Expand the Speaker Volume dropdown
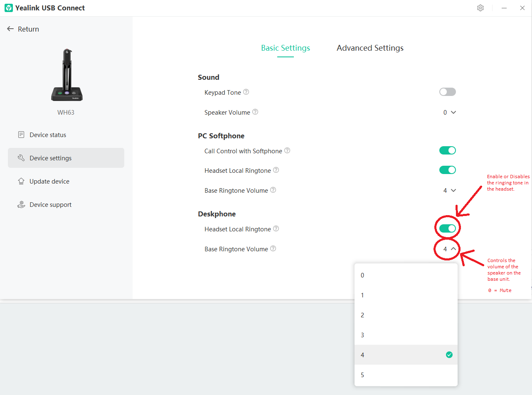This screenshot has width=532, height=395. [450, 112]
